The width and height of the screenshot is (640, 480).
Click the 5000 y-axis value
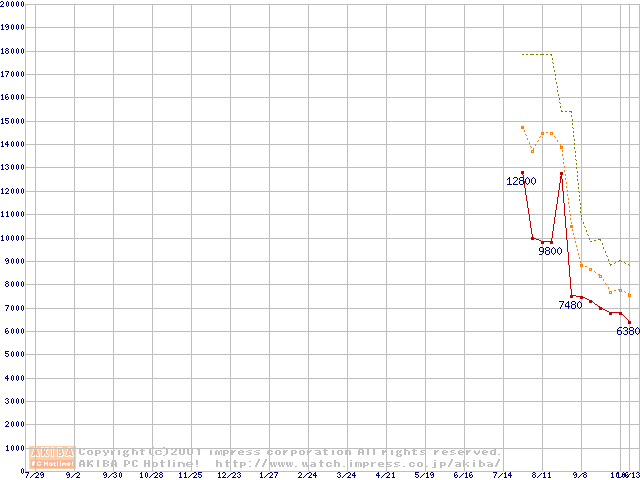pos(15,355)
